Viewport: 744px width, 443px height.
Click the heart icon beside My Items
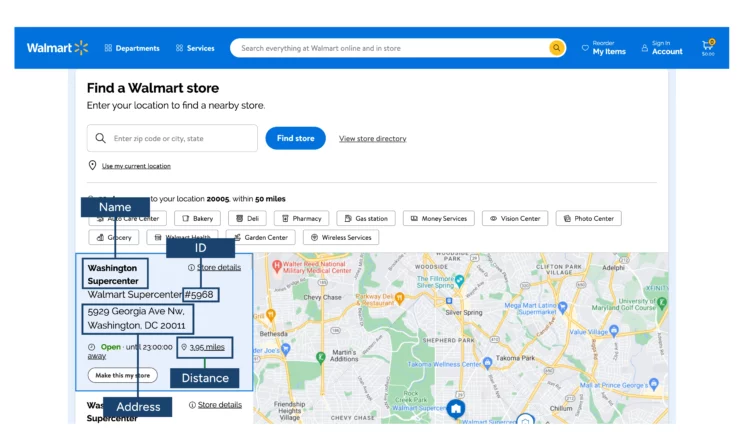[x=585, y=48]
